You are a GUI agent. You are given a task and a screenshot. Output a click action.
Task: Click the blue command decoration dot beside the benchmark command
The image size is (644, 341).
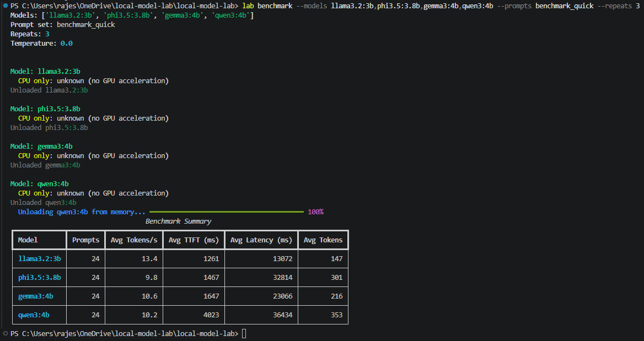(5, 6)
